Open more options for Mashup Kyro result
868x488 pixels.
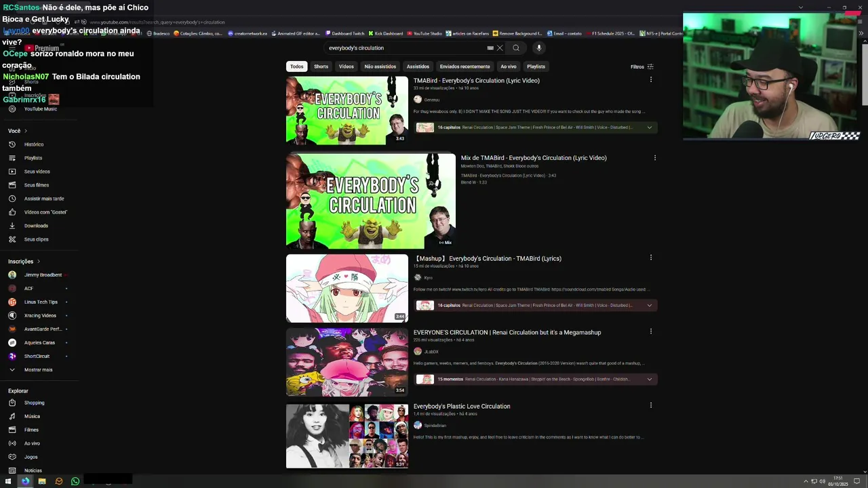point(651,258)
